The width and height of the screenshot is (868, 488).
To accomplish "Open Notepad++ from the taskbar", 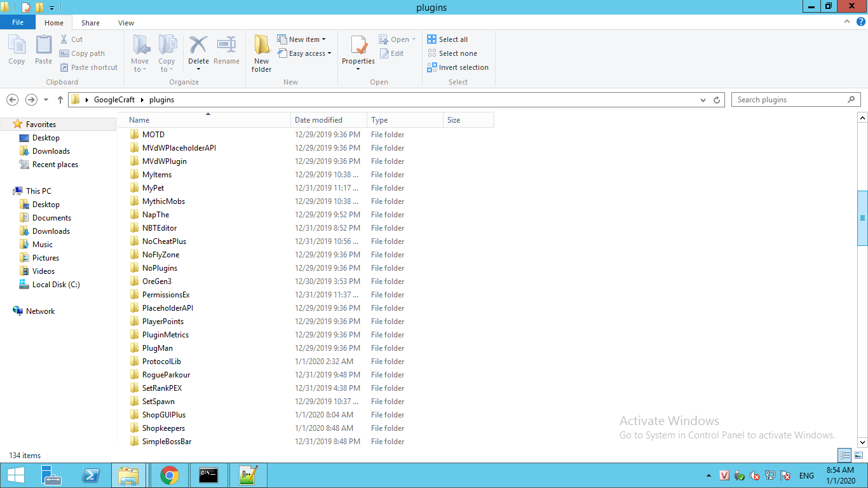I will coord(248,475).
